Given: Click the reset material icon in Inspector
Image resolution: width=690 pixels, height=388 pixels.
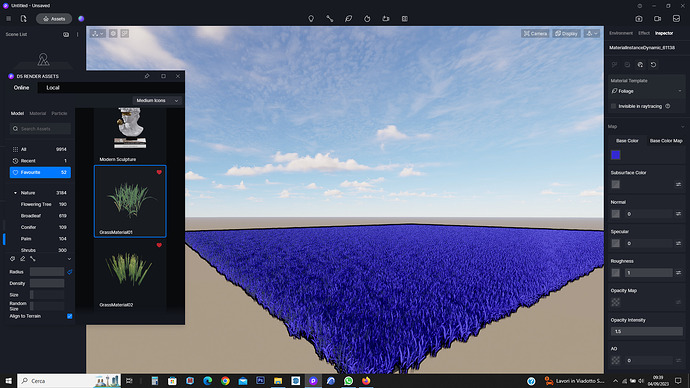Looking at the screenshot, I should [x=653, y=65].
